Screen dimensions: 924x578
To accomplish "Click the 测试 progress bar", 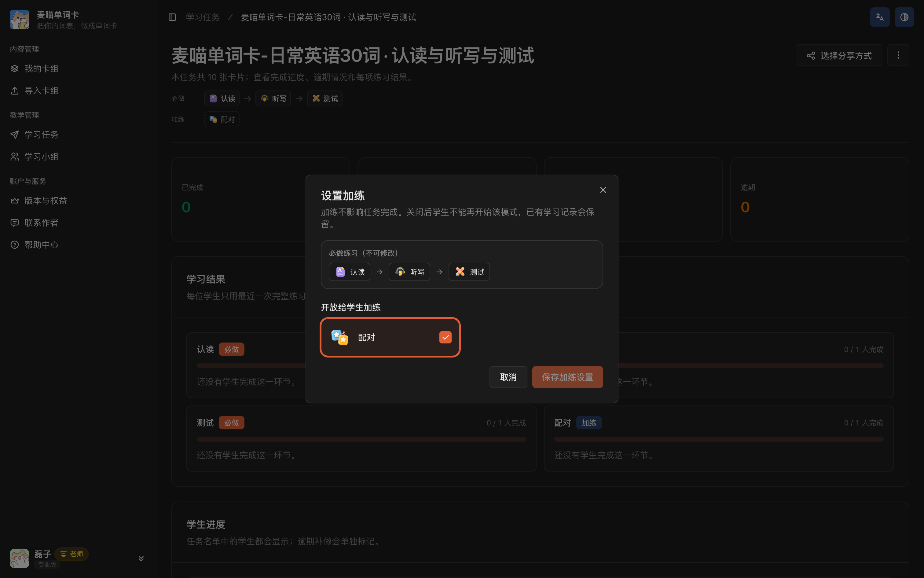I will coord(361,439).
